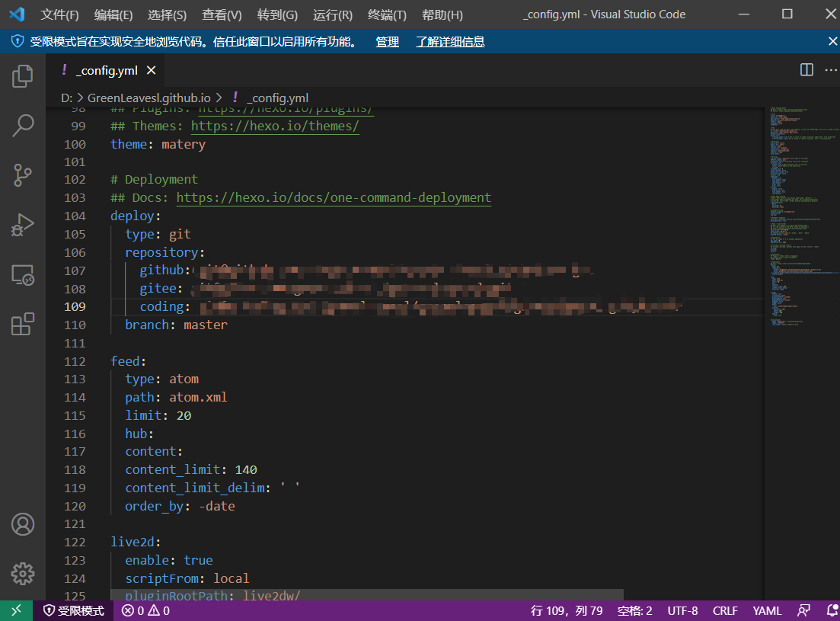Viewport: 840px width, 621px height.
Task: Click enable value true
Action: click(x=198, y=560)
